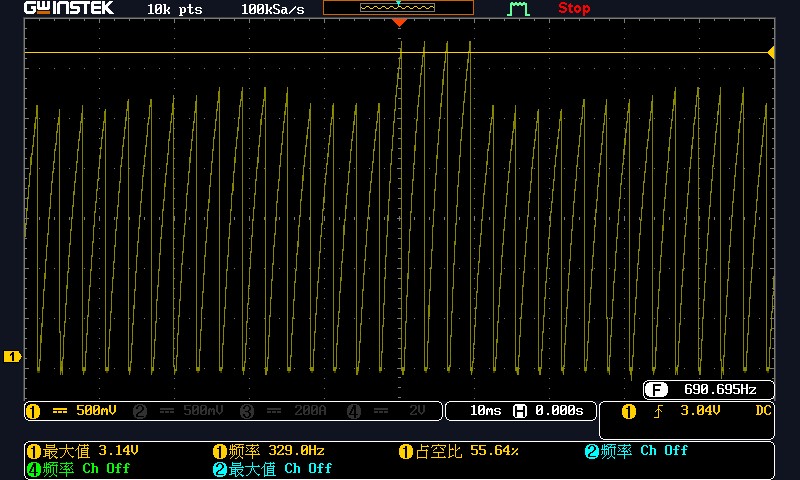Click the rising edge trigger slope icon

[x=659, y=411]
